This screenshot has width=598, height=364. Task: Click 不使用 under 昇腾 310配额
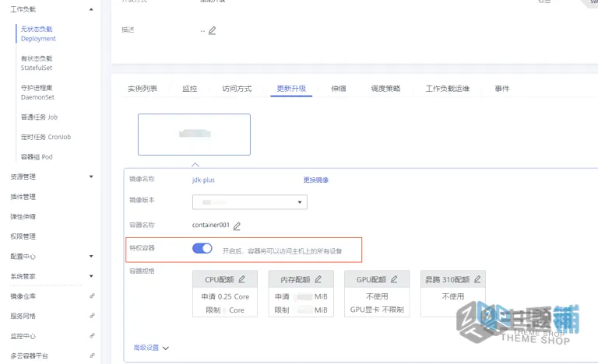click(452, 296)
